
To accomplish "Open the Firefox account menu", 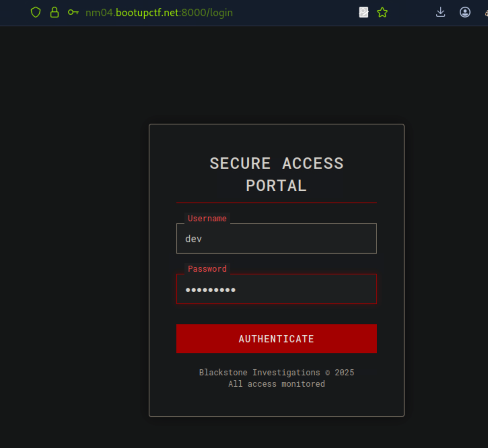I will click(465, 12).
